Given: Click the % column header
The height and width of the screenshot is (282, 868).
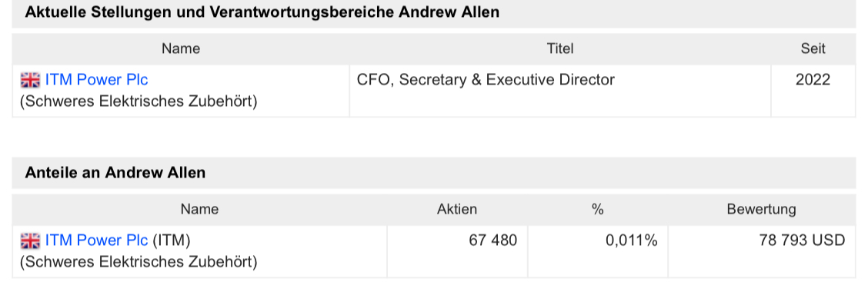Looking at the screenshot, I should (597, 209).
